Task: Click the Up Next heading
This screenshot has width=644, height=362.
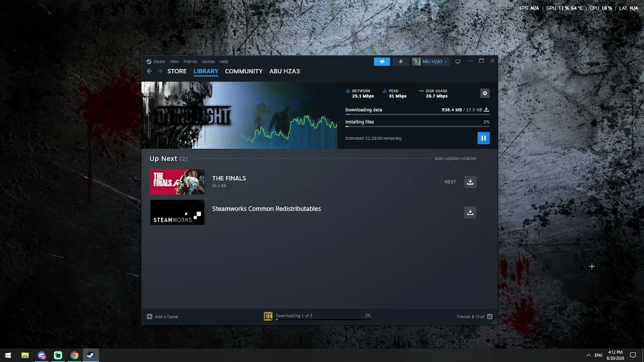Action: (x=169, y=158)
